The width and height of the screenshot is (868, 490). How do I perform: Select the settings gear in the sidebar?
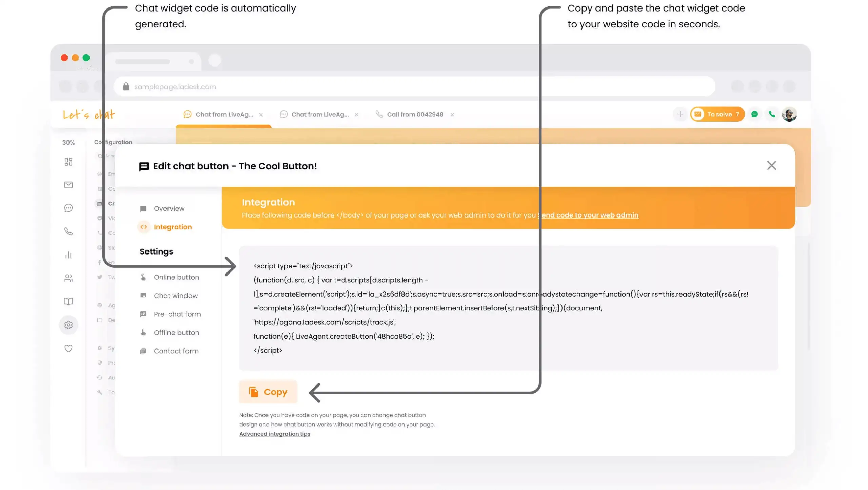click(68, 325)
